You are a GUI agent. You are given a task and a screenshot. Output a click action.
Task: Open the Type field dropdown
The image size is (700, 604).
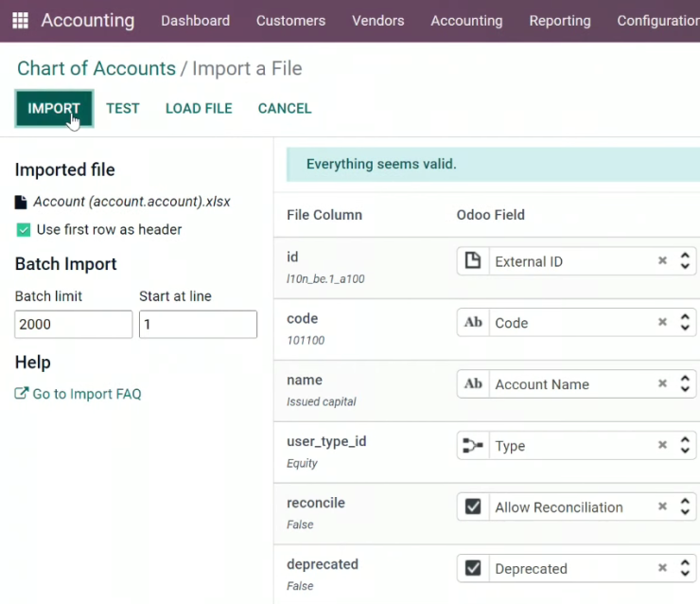pyautogui.click(x=685, y=445)
